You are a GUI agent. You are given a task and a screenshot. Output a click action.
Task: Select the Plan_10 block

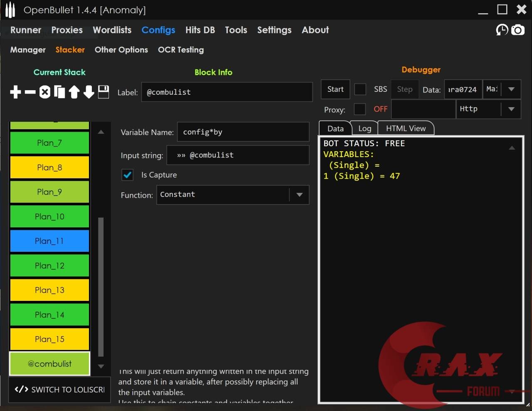click(x=49, y=217)
